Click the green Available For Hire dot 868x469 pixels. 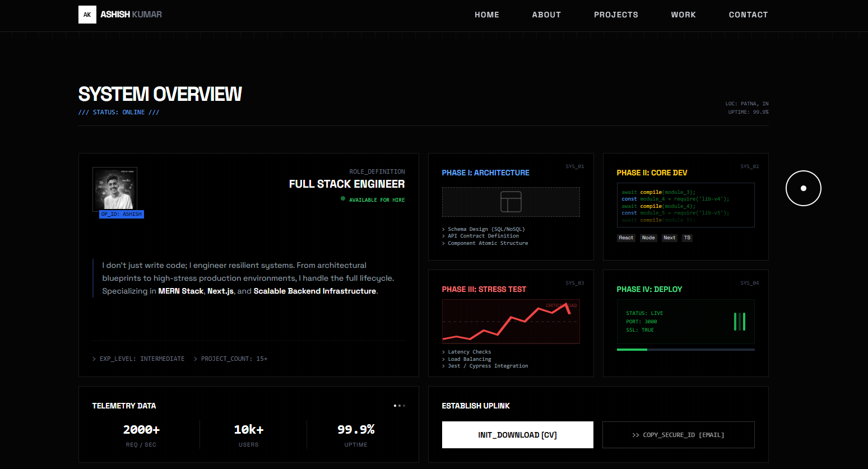(x=343, y=198)
